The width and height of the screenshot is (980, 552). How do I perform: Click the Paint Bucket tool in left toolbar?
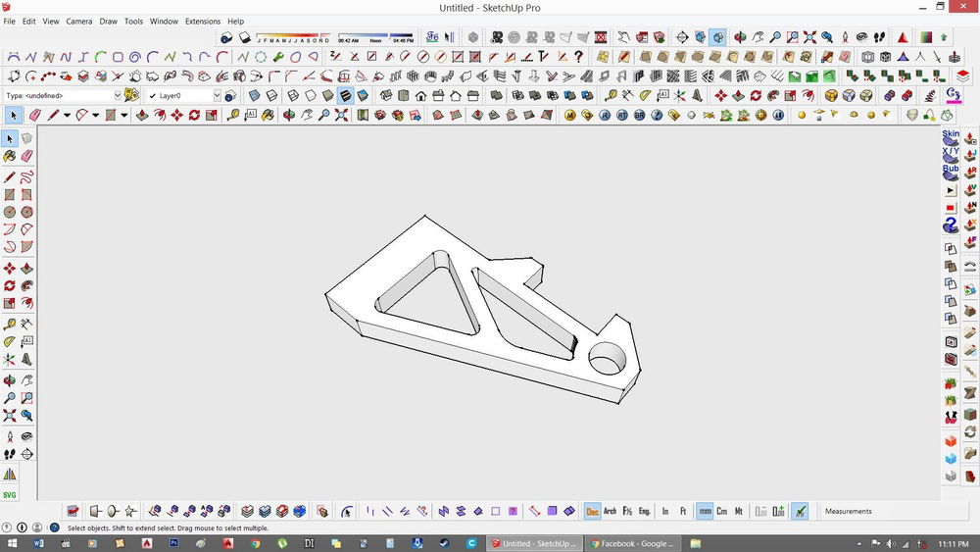pos(10,156)
